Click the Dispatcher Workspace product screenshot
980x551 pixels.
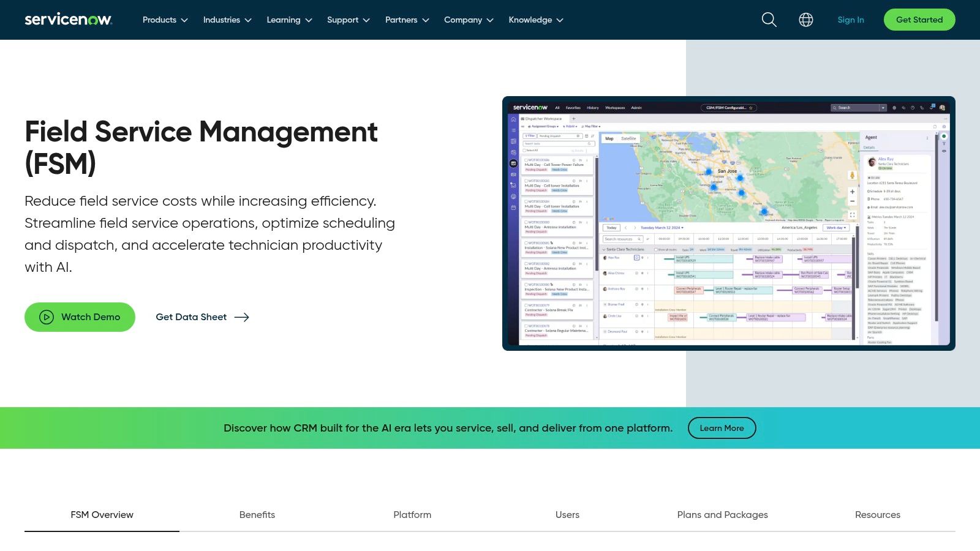[729, 223]
